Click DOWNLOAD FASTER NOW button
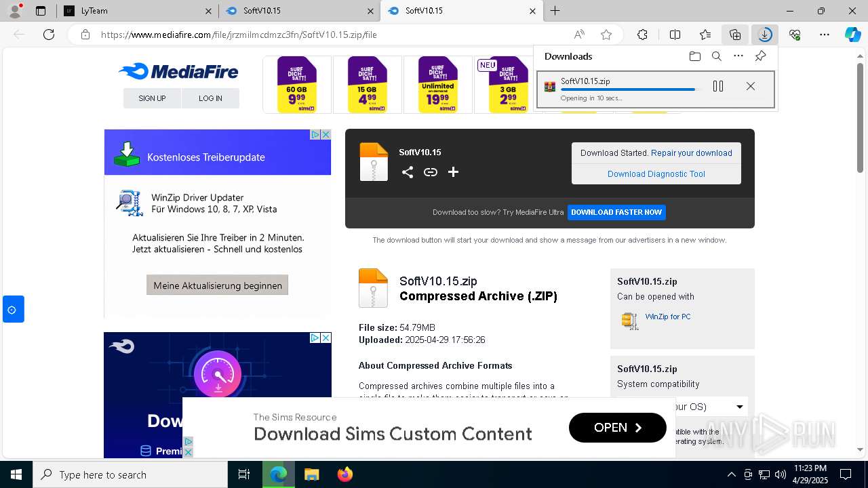 tap(616, 212)
